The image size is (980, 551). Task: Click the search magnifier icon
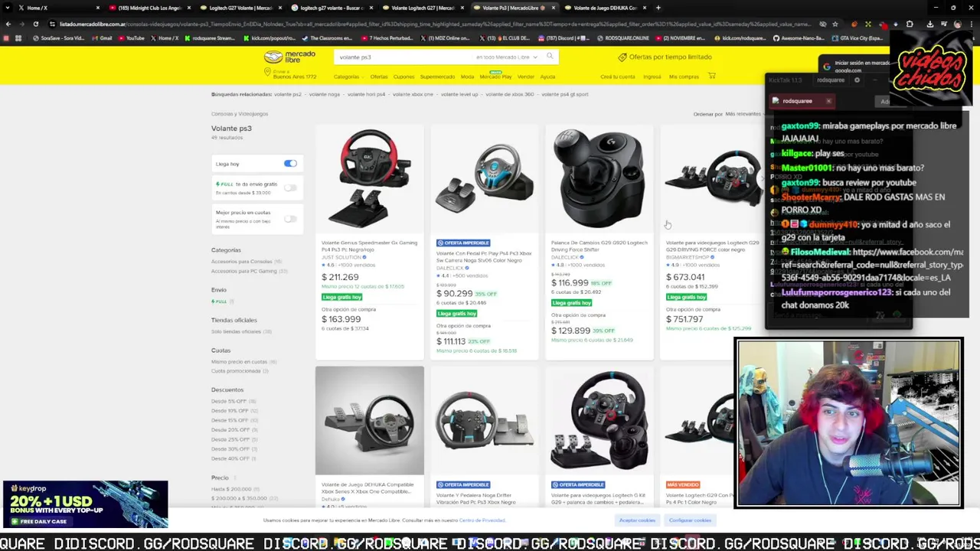(x=549, y=57)
